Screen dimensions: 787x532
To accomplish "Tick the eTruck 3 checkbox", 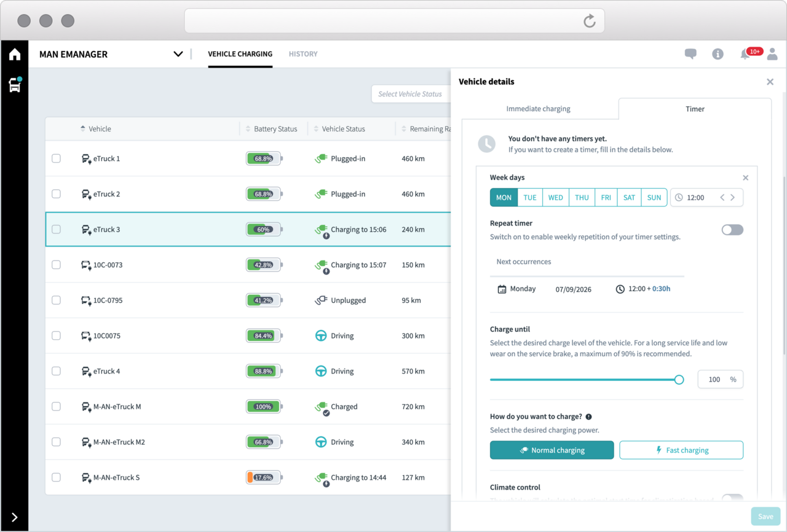I will point(57,229).
